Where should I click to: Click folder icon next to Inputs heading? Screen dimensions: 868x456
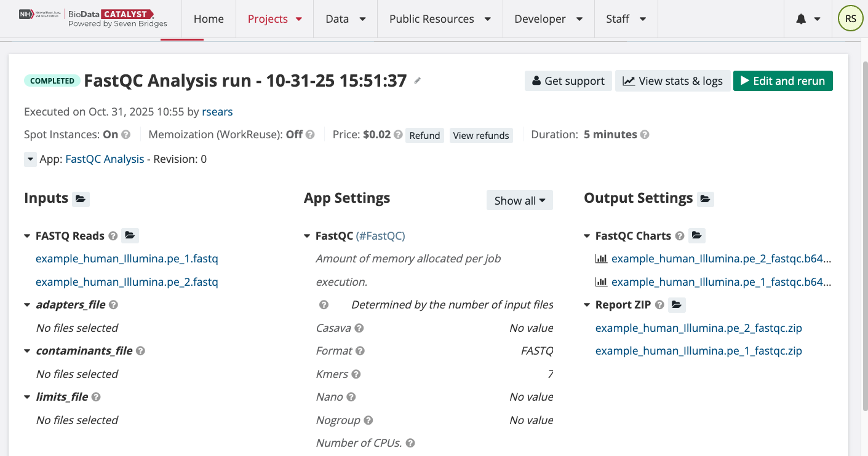coord(81,199)
